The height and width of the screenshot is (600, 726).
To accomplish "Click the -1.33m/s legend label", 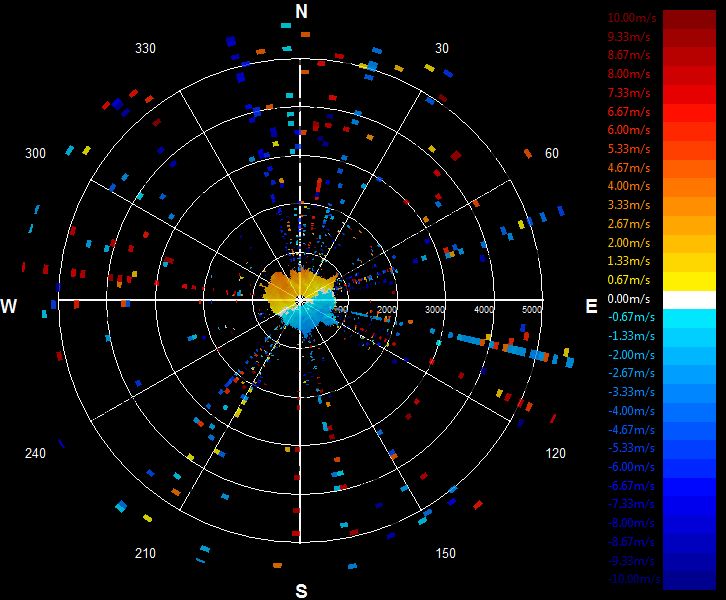I will click(x=632, y=336).
